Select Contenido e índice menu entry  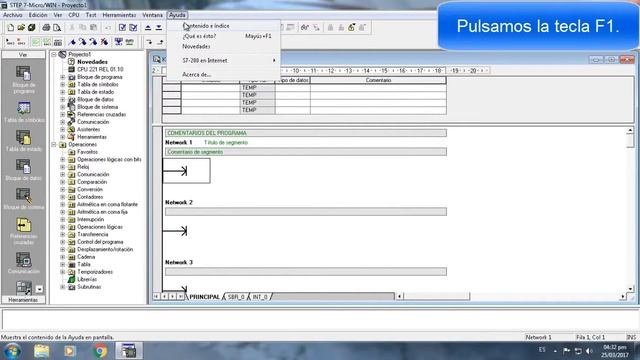[x=224, y=26]
